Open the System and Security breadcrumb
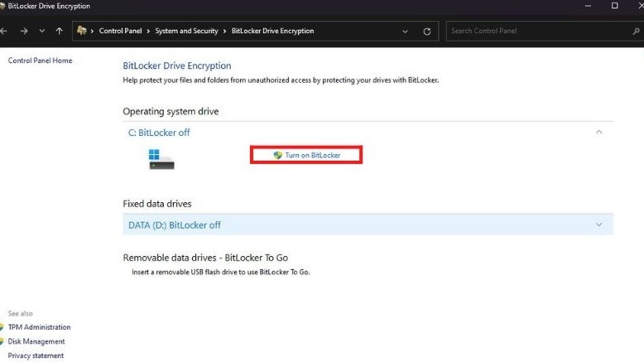 (x=186, y=31)
